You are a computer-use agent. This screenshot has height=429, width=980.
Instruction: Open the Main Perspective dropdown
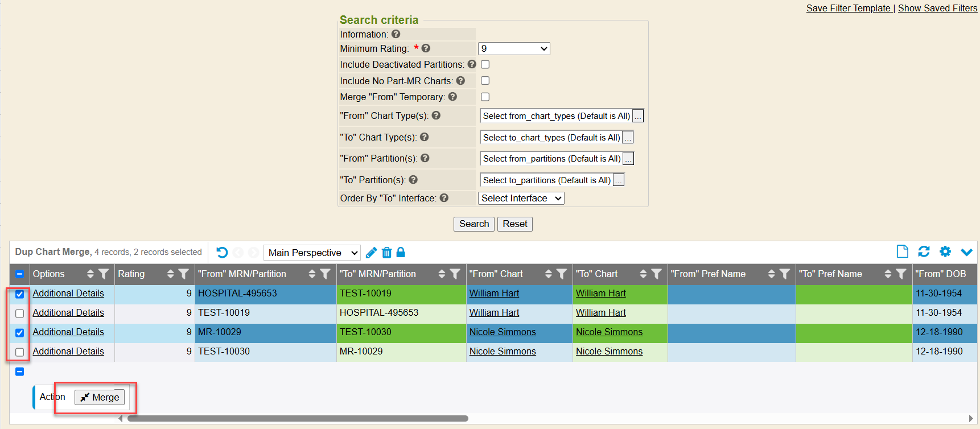coord(312,253)
